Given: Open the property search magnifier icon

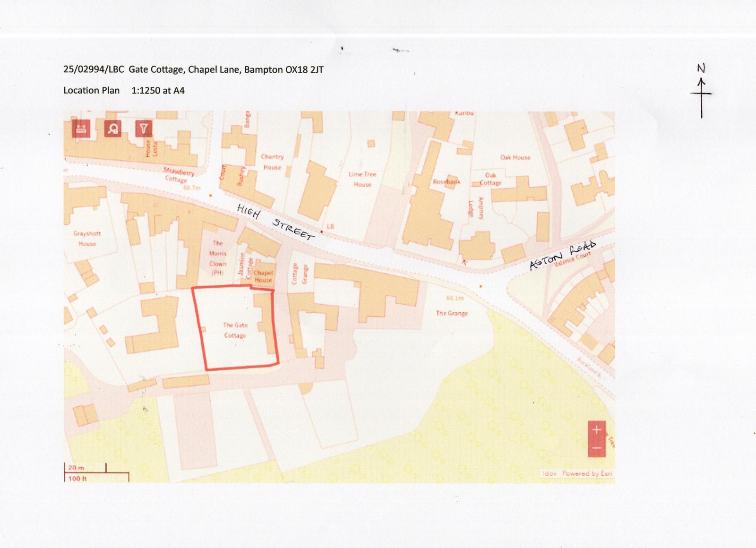Looking at the screenshot, I should 112,128.
